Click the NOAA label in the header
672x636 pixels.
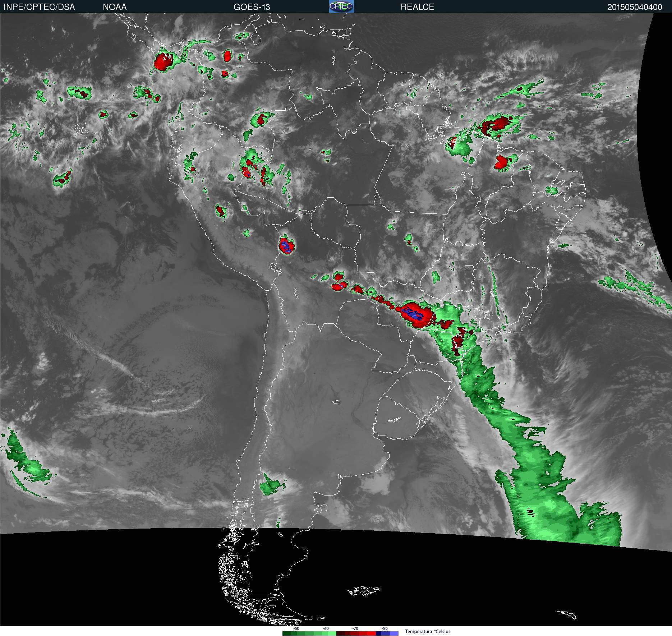(x=115, y=7)
